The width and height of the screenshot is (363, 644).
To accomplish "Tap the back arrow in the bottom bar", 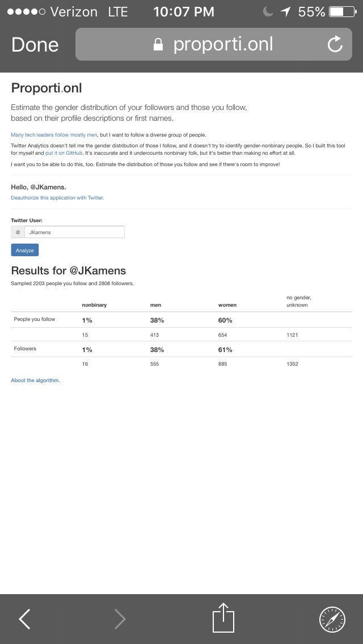I will tap(24, 619).
